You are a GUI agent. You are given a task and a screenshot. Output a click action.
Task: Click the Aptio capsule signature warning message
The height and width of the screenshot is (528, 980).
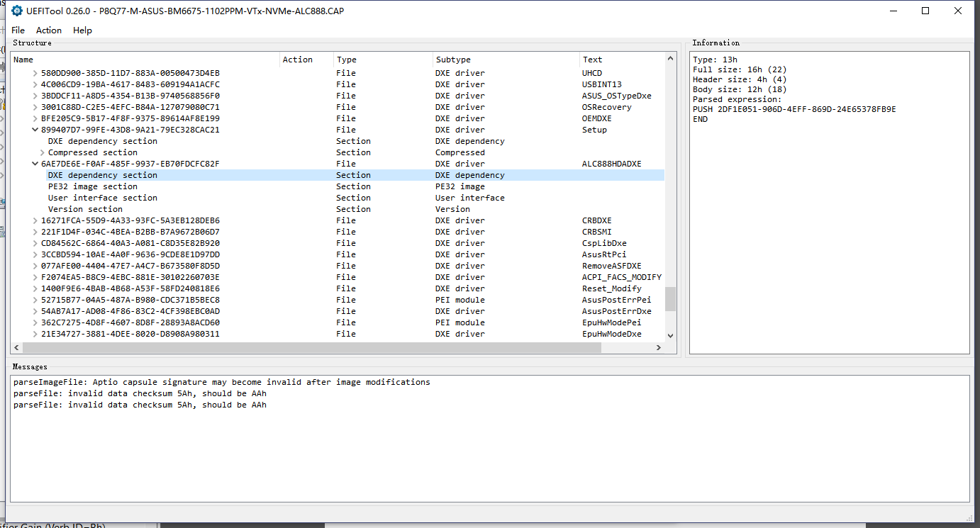pyautogui.click(x=221, y=382)
